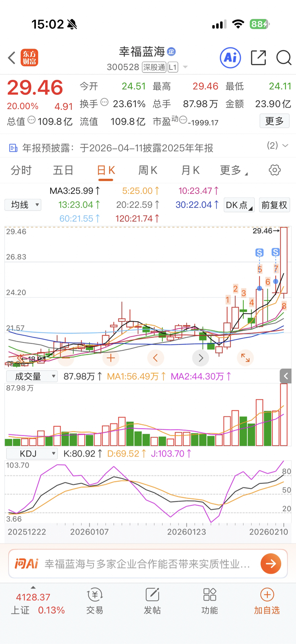Open 更多 quote details button
The width and height of the screenshot is (296, 644).
tap(274, 121)
